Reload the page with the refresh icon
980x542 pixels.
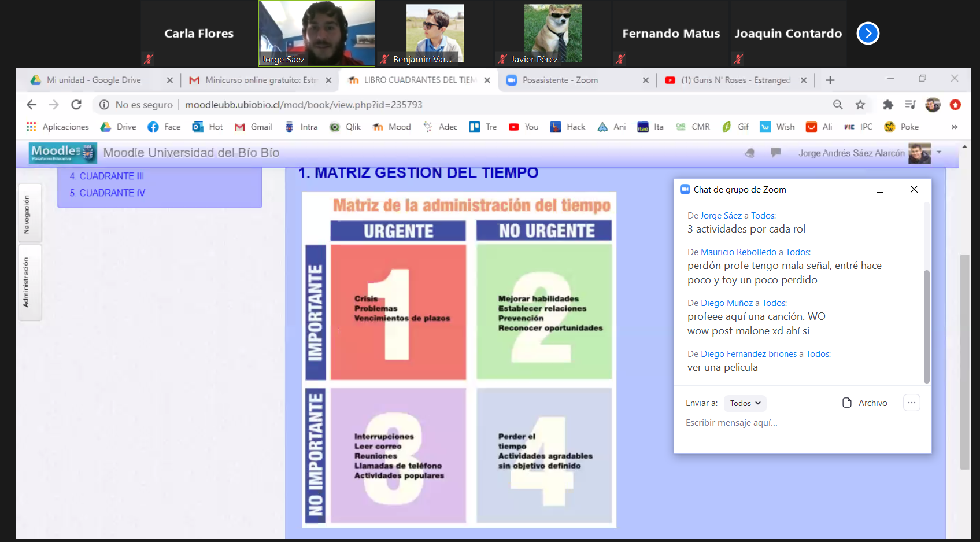(x=76, y=105)
